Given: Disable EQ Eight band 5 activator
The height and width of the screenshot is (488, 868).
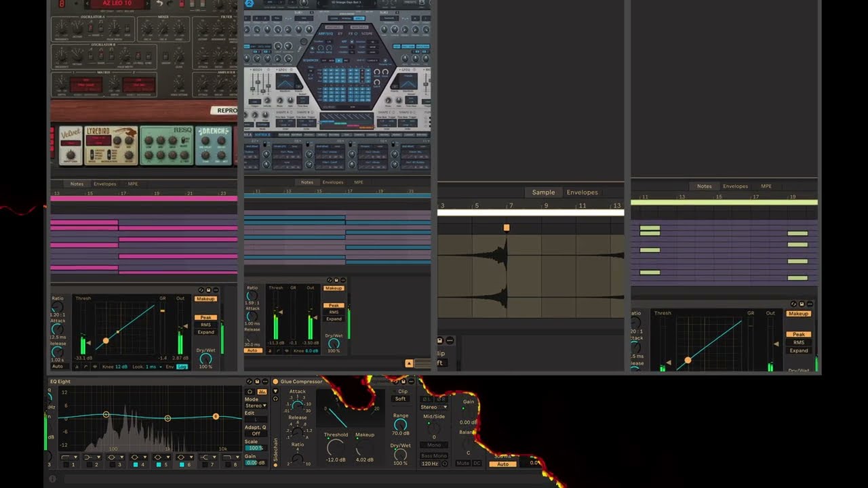Looking at the screenshot, I should [x=159, y=465].
